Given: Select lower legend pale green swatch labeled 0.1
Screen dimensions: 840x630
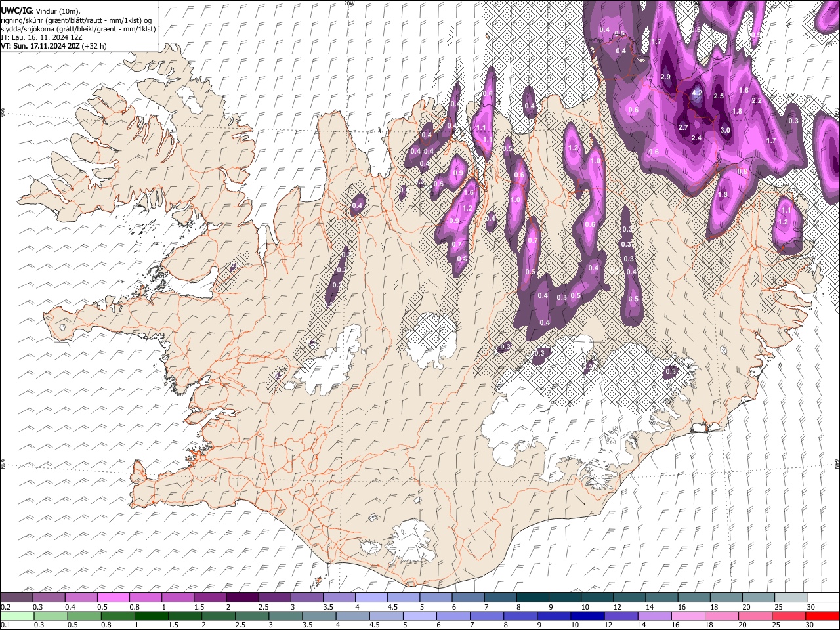Looking at the screenshot, I should [x=17, y=616].
